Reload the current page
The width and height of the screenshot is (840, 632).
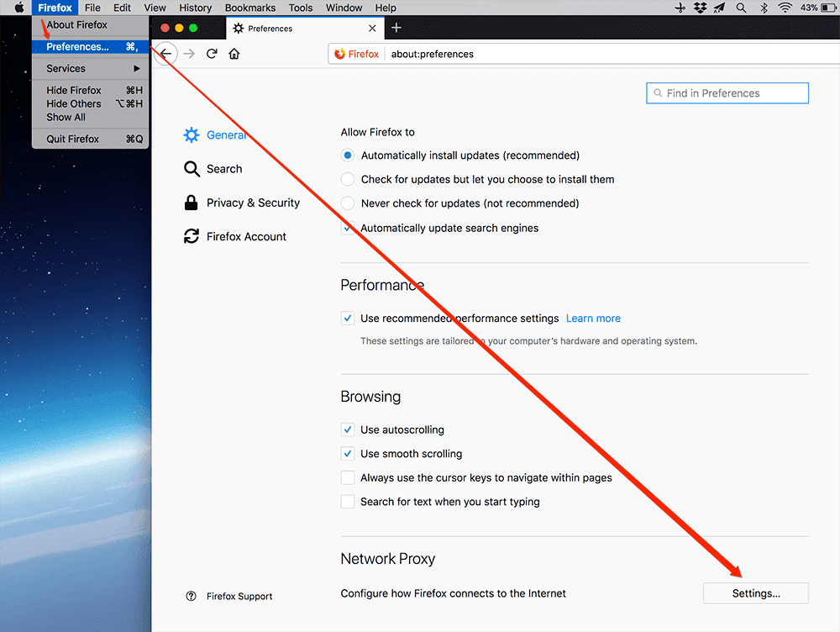tap(213, 54)
